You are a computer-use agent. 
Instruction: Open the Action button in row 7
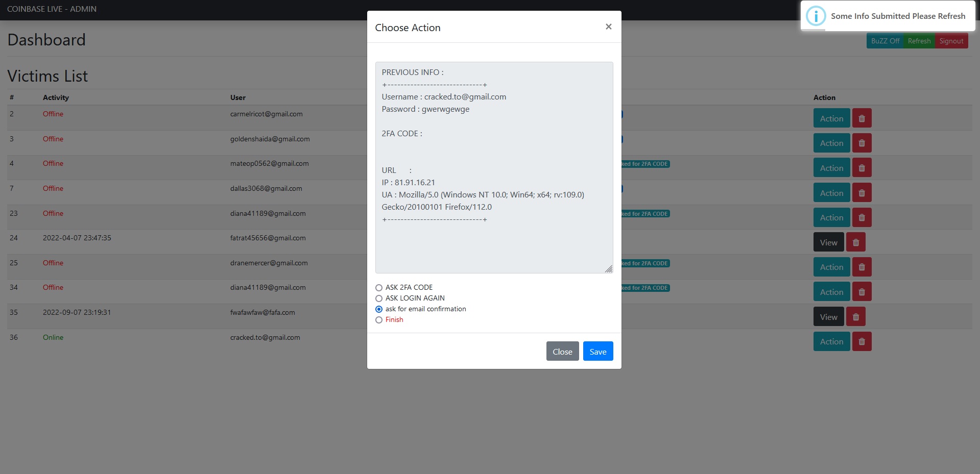click(831, 193)
